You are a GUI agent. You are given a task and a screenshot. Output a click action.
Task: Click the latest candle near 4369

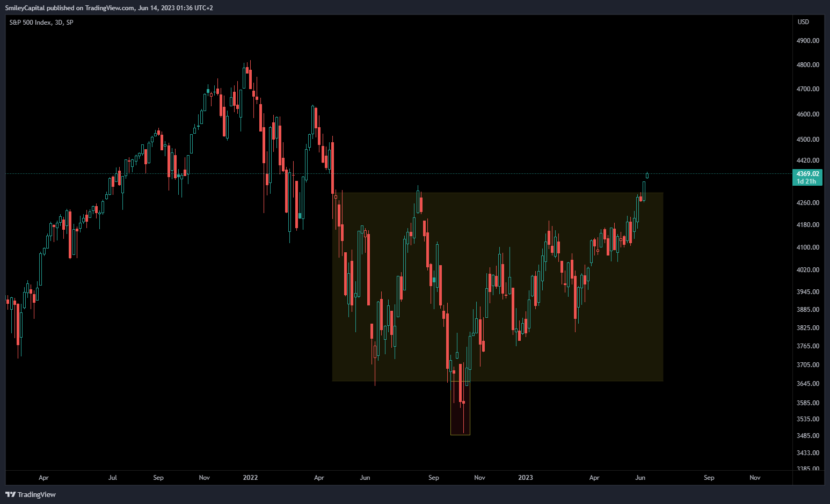647,175
